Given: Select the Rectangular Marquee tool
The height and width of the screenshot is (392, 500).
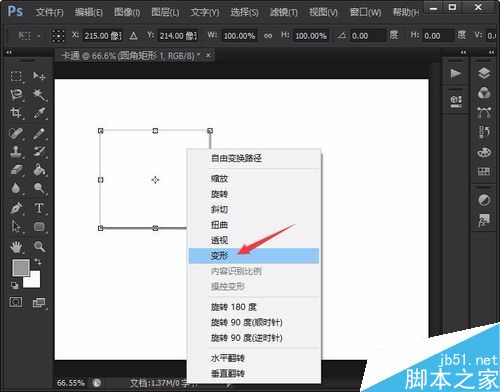Looking at the screenshot, I should tap(16, 76).
